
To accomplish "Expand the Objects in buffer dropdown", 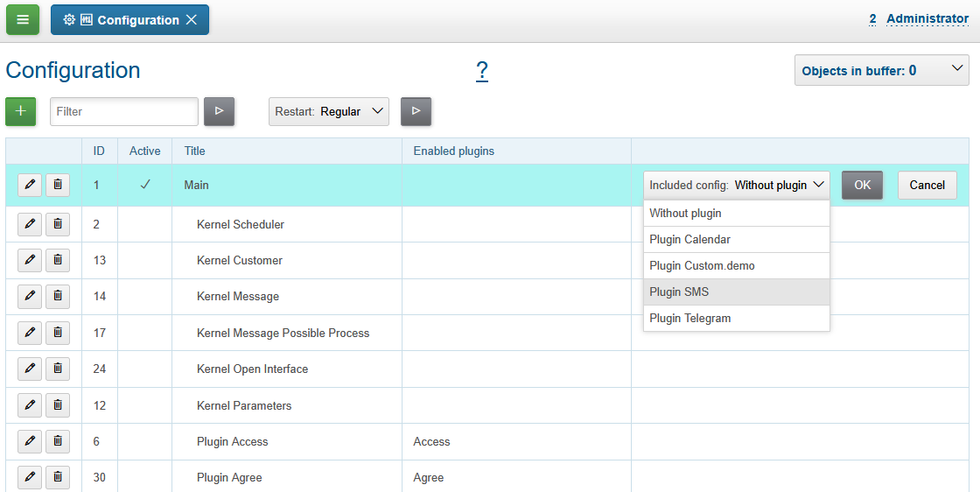I will coord(881,71).
